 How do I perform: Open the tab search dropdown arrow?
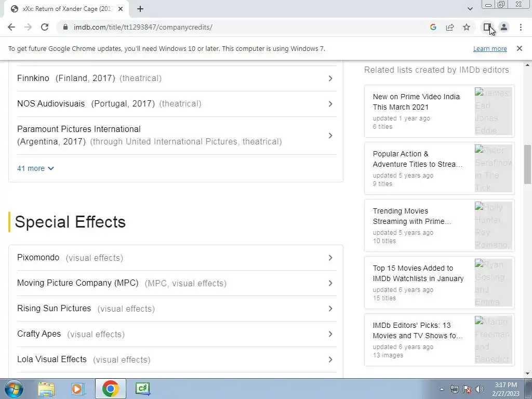tap(470, 9)
